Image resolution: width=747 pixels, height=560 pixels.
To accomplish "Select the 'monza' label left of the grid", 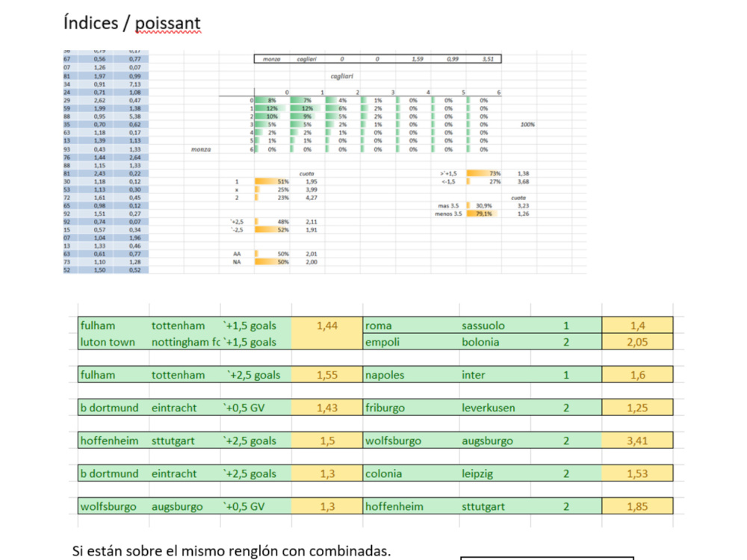I will pos(201,149).
